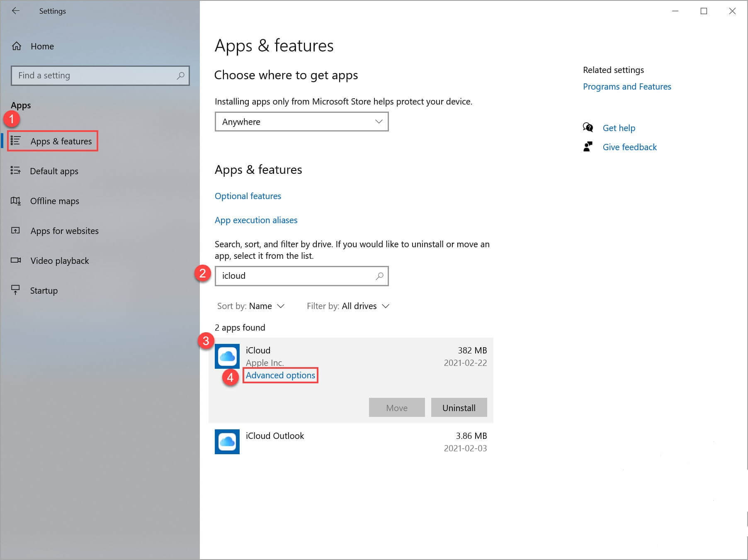
Task: Click the Get help icon
Action: point(588,127)
